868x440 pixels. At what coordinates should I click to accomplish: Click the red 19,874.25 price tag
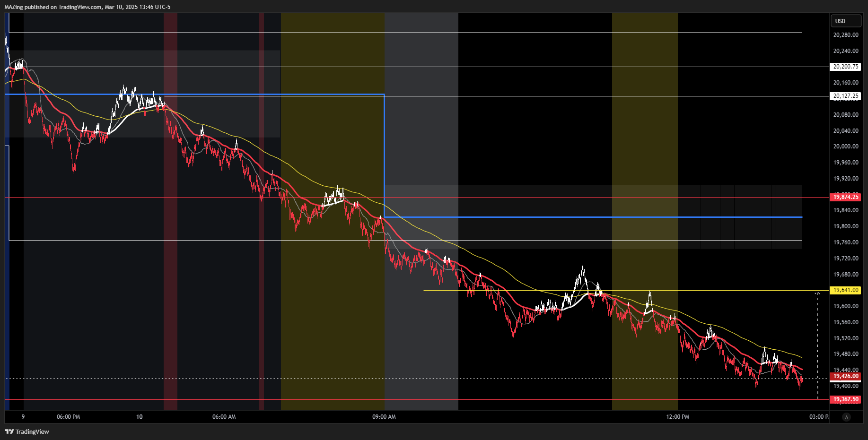[845, 197]
